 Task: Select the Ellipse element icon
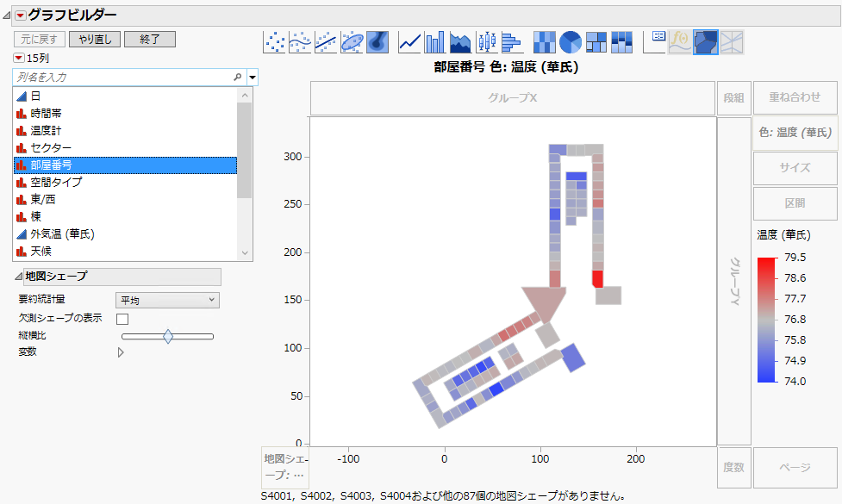pyautogui.click(x=352, y=42)
